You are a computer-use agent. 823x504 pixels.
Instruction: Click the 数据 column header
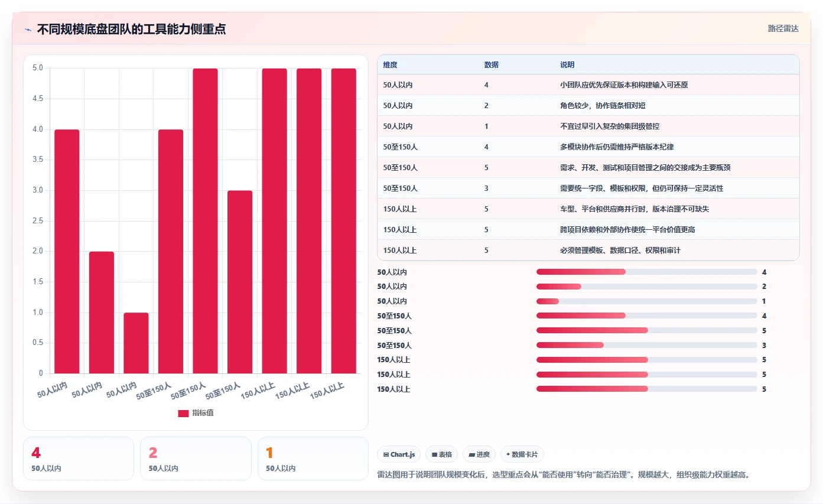tap(491, 64)
